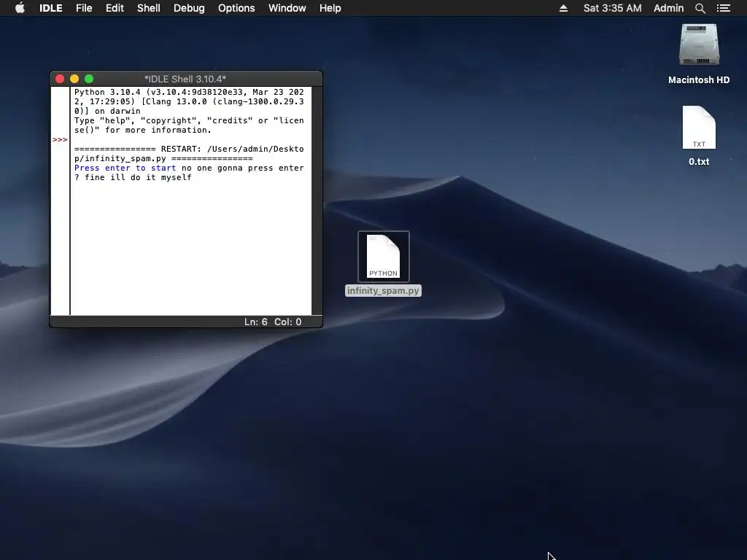Viewport: 747px width, 560px height.
Task: Open the Window menu
Action: (287, 8)
